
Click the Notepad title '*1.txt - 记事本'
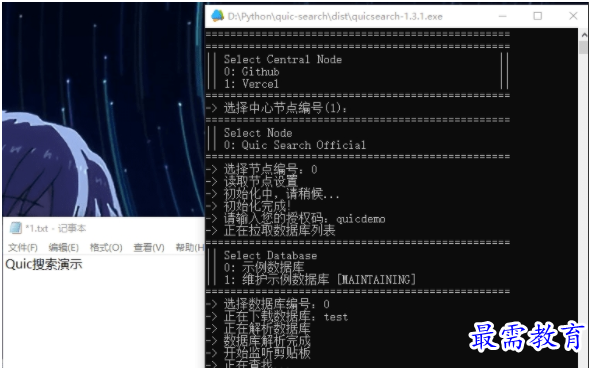[56, 228]
